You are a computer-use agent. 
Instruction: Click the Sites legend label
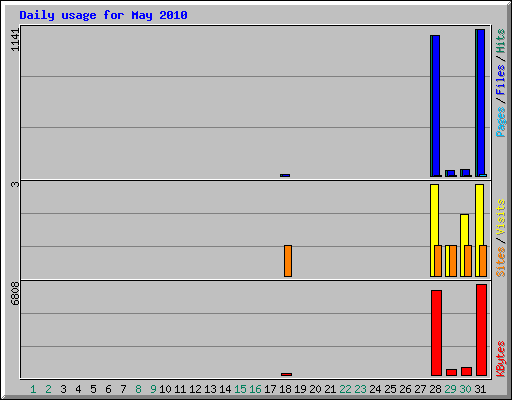500,262
